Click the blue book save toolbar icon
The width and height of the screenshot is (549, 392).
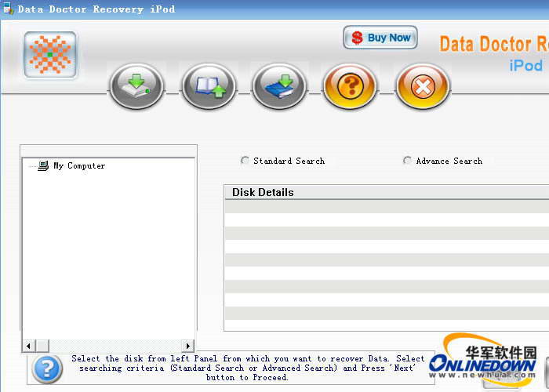click(x=279, y=86)
